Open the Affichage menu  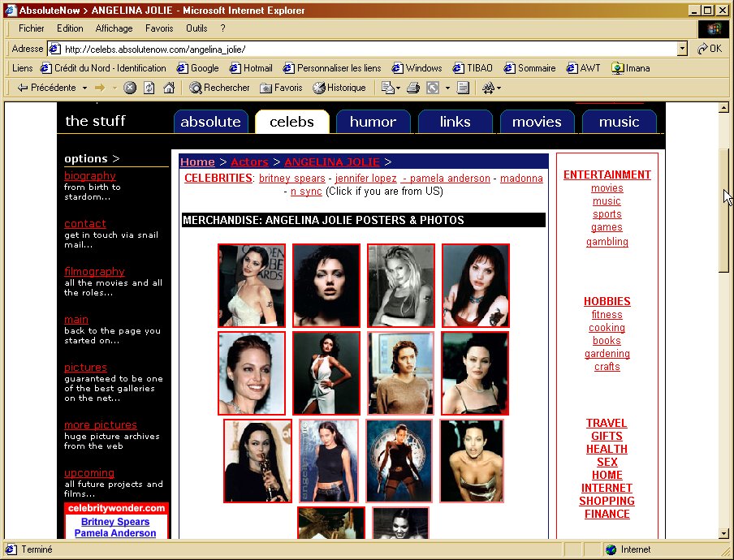[114, 28]
